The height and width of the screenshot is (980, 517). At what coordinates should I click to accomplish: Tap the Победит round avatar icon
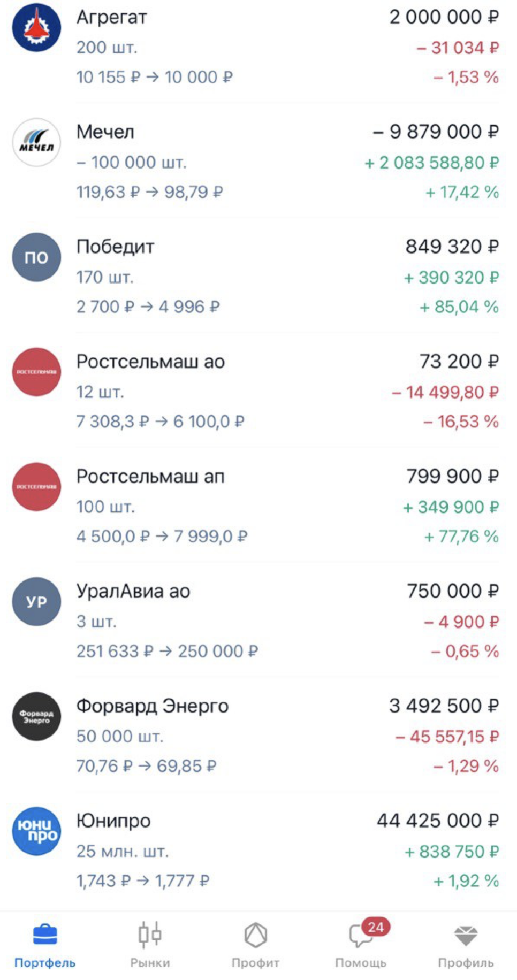coord(36,257)
